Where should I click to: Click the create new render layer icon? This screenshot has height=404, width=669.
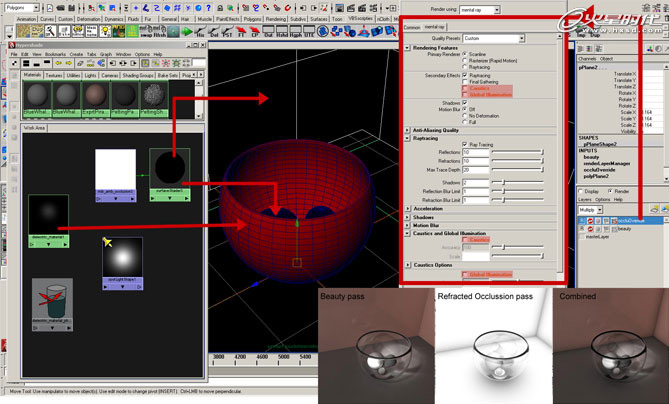(654, 209)
